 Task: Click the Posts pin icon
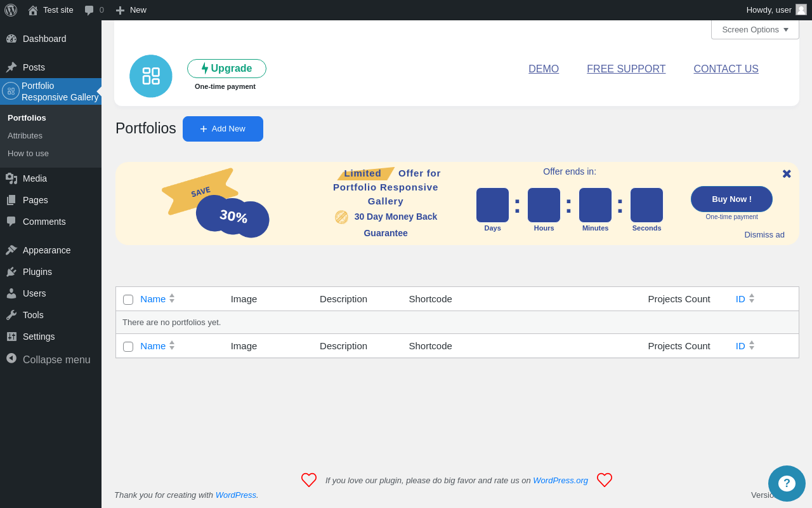pos(11,67)
